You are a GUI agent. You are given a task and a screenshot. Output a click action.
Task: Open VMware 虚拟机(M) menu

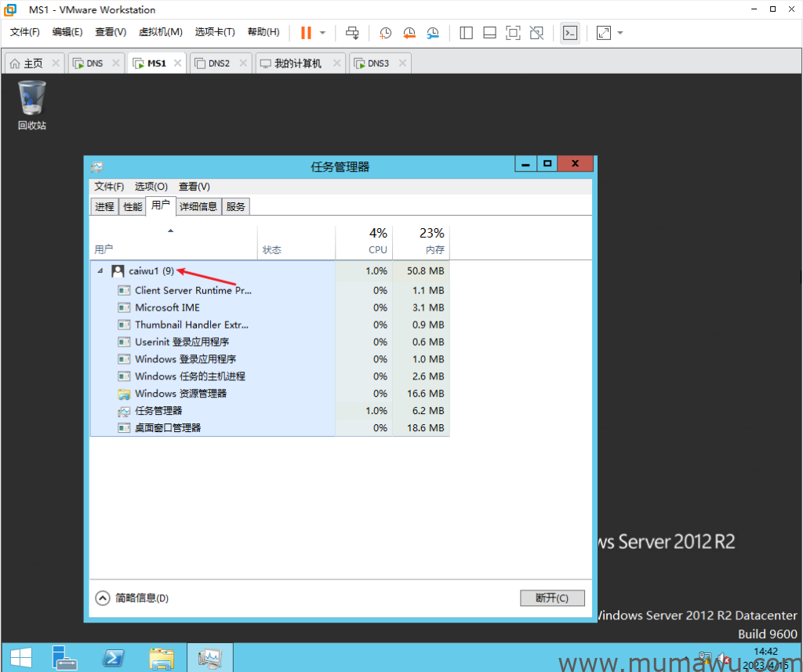(x=160, y=31)
